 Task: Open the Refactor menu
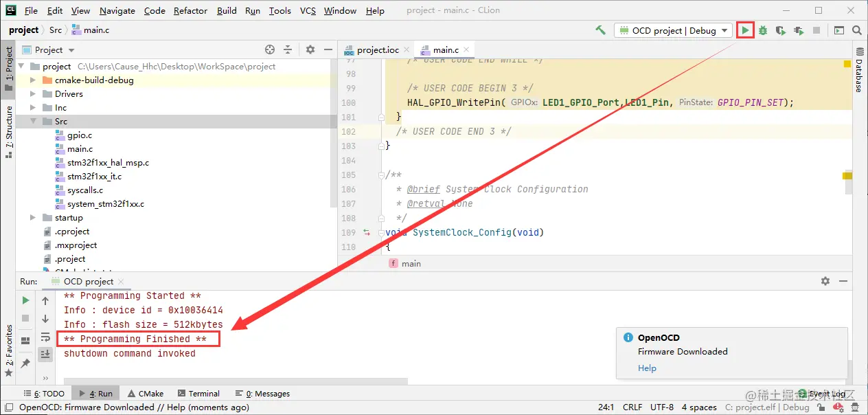[x=190, y=10]
